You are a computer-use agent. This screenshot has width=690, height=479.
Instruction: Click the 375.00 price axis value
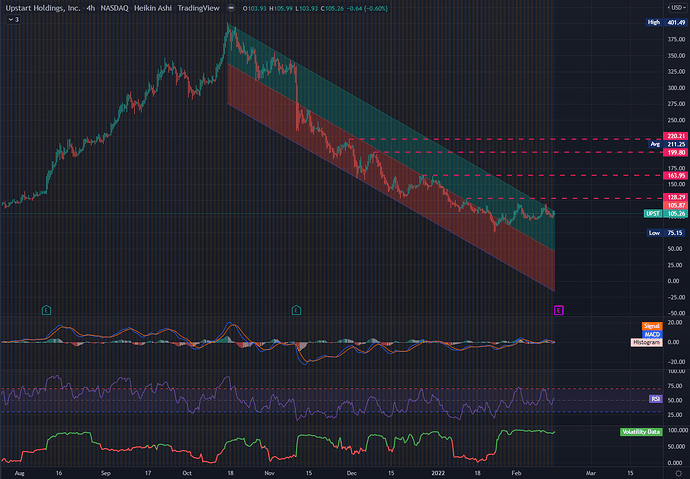coord(676,40)
